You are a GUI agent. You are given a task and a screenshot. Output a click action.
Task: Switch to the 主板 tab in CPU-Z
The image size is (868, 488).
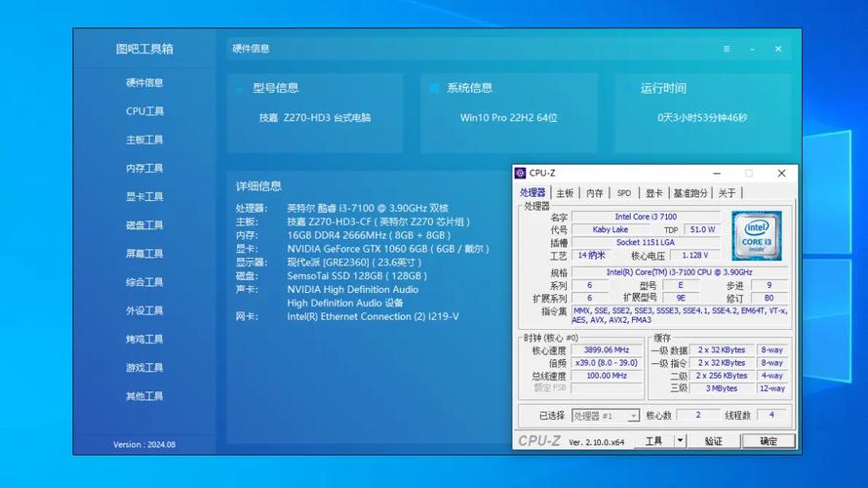tap(566, 193)
